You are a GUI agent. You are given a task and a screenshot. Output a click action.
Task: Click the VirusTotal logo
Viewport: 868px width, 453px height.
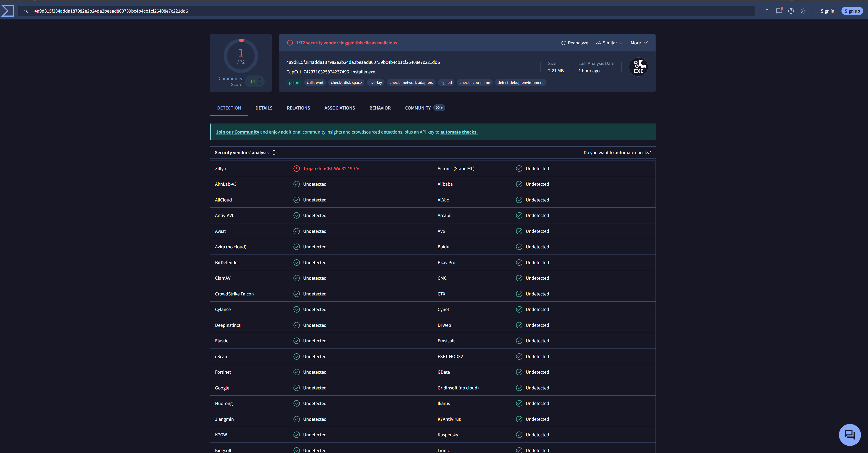[7, 11]
